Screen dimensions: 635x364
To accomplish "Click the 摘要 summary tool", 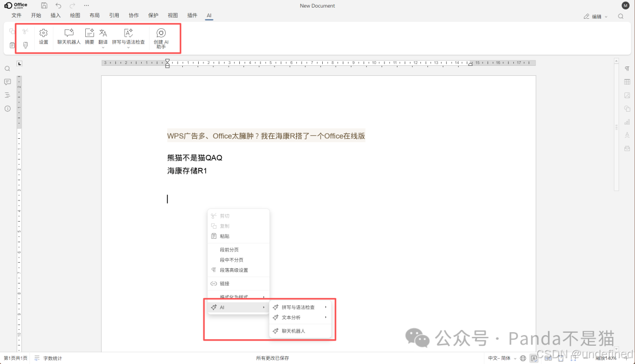I will (x=89, y=36).
